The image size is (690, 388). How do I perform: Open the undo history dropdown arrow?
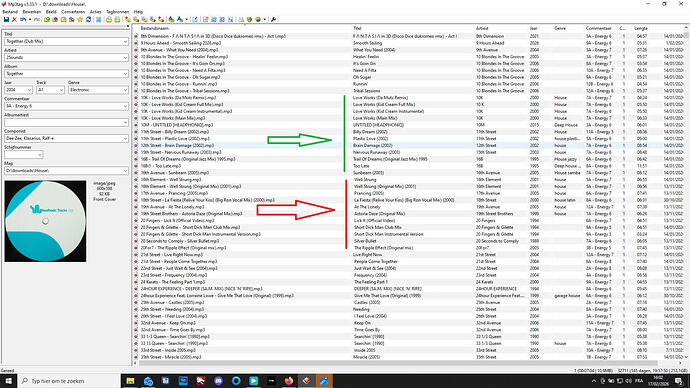29,19
